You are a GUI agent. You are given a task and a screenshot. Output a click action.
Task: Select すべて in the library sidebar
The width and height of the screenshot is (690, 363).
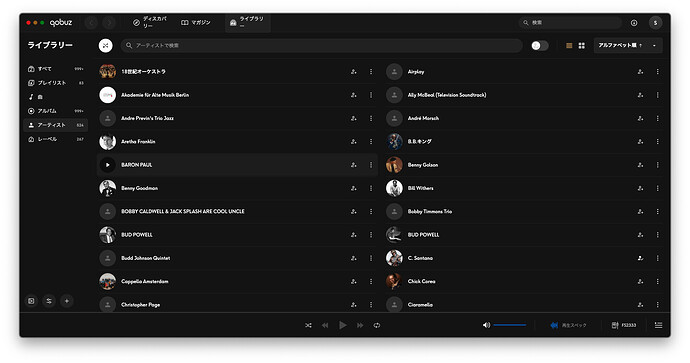[x=55, y=69]
